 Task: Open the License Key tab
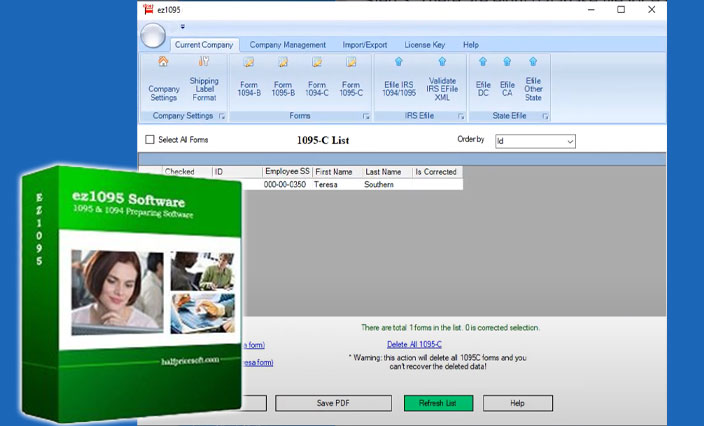tap(425, 45)
